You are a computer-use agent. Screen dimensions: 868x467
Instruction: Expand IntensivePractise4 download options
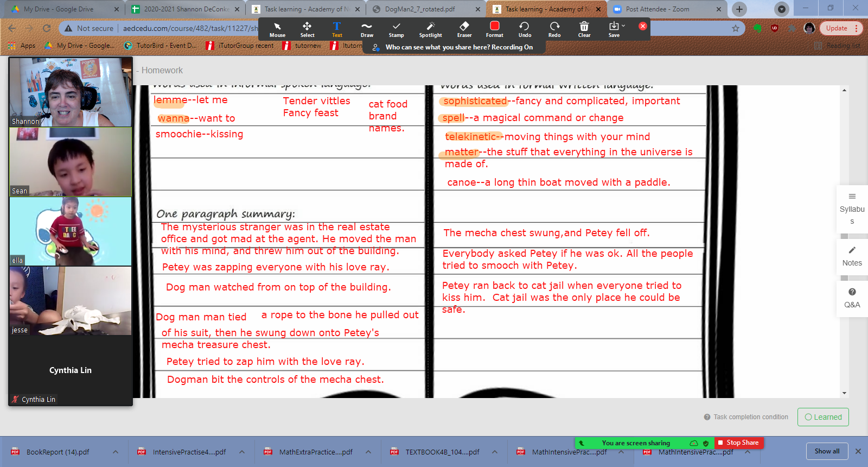coord(242,452)
